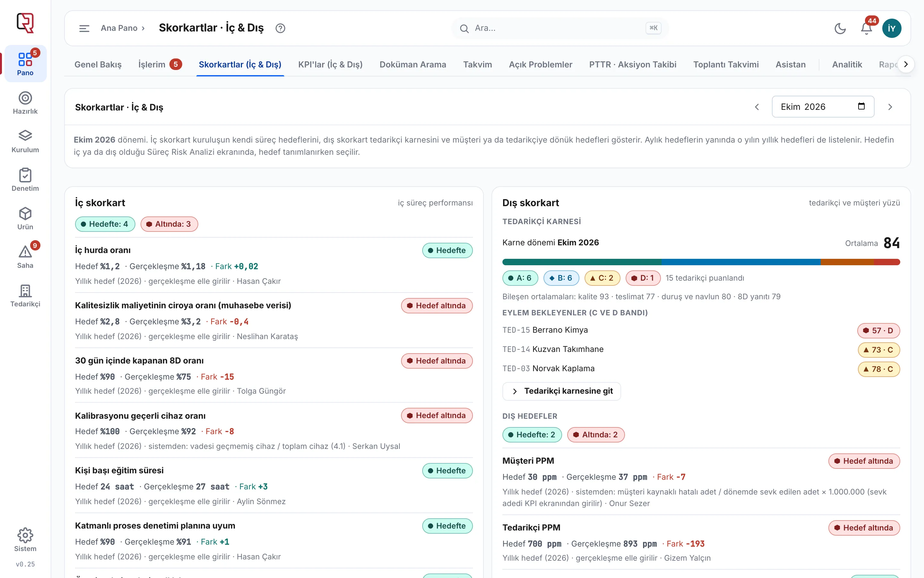Image resolution: width=924 pixels, height=578 pixels.
Task: Open the Analitik tab
Action: pyautogui.click(x=847, y=65)
